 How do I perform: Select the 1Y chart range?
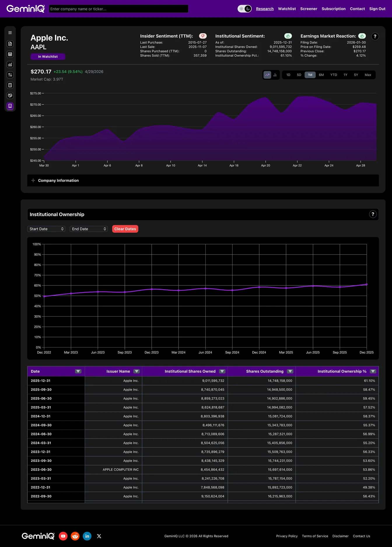(345, 75)
